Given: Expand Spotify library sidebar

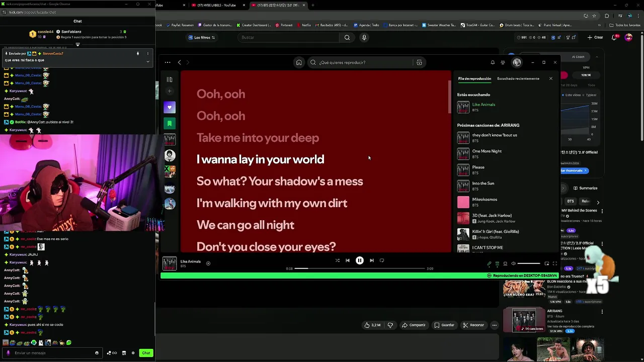Looking at the screenshot, I should 170,79.
